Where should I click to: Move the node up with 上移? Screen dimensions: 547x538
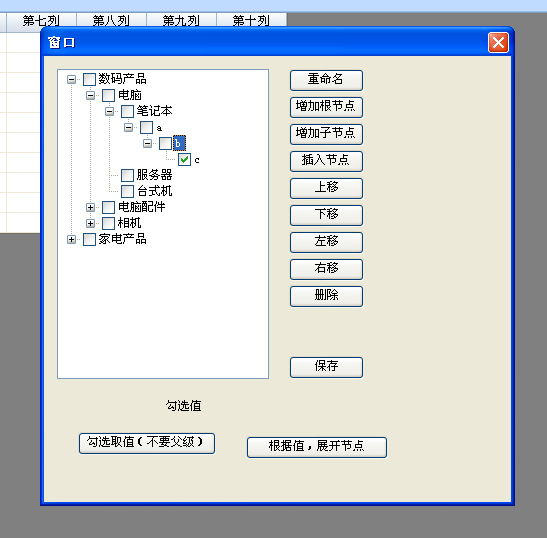click(326, 188)
